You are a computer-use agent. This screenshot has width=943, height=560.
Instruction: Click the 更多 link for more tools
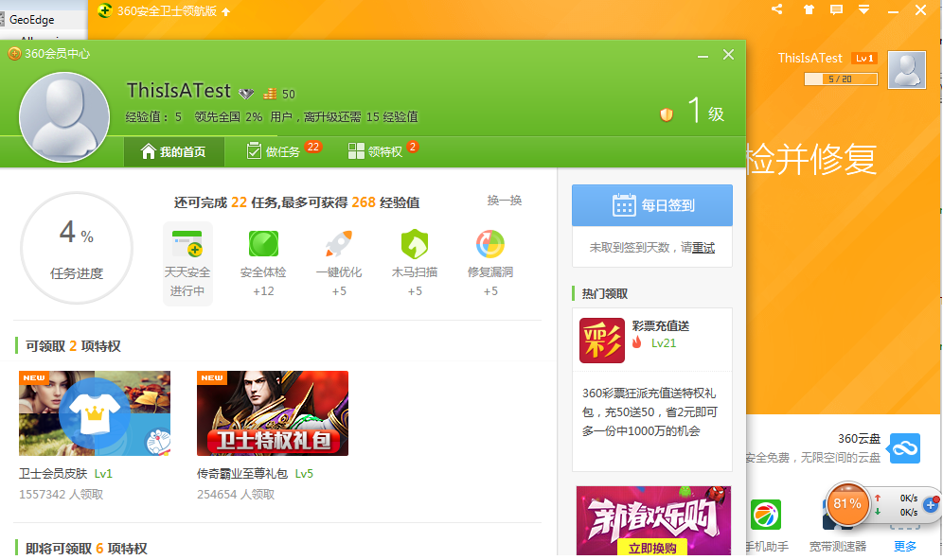[x=905, y=546]
